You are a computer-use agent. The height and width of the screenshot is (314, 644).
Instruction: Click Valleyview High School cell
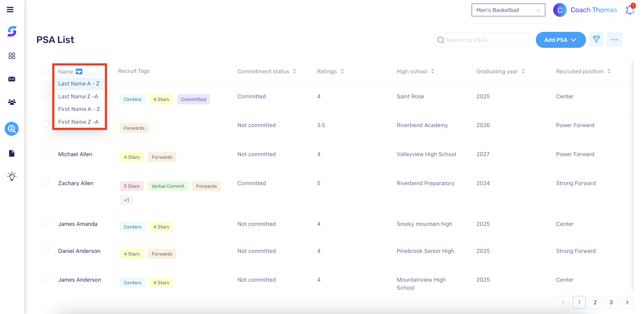pos(426,154)
